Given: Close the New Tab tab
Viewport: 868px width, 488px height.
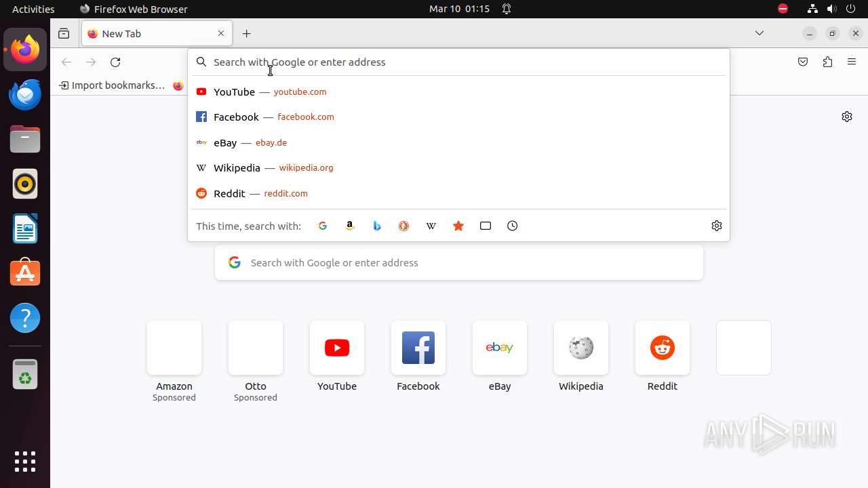Looking at the screenshot, I should [x=221, y=33].
